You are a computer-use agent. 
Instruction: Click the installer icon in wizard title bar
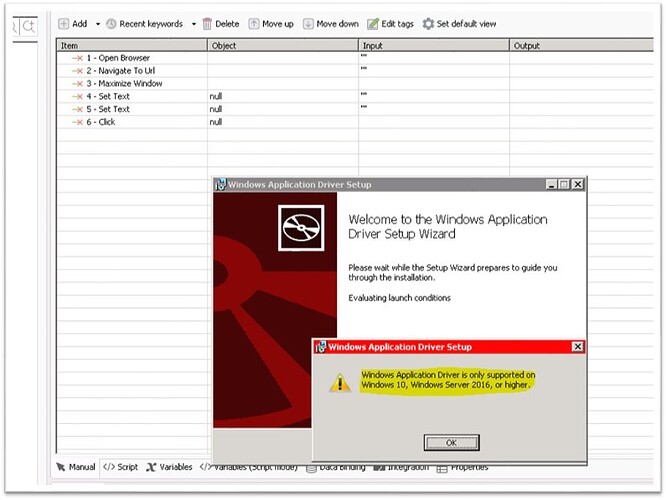coord(221,184)
